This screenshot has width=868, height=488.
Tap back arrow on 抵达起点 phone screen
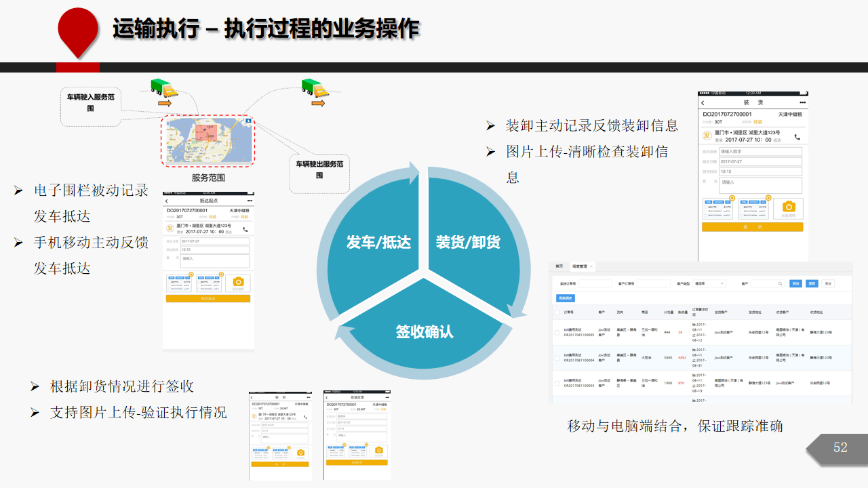tap(167, 201)
